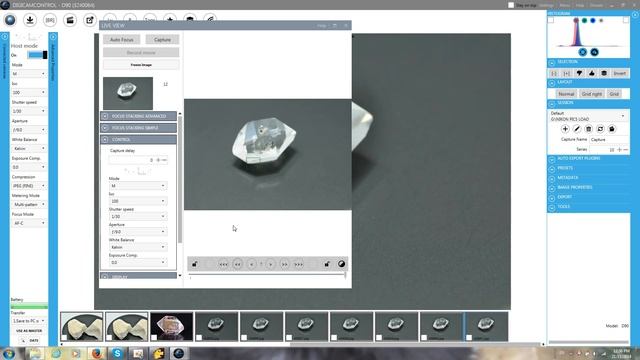Open the session Default dropdown
This screenshot has width=640, height=360.
[x=588, y=116]
